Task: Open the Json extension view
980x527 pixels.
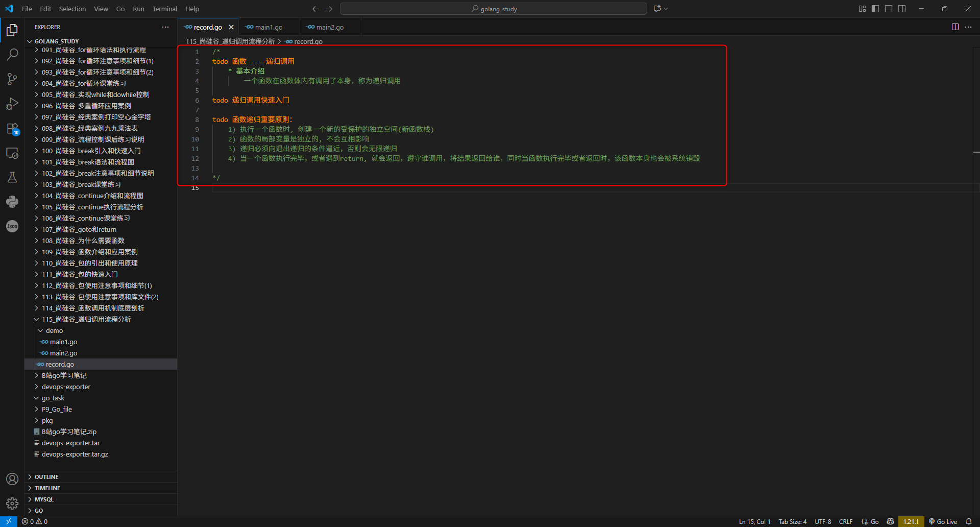Action: 12,226
